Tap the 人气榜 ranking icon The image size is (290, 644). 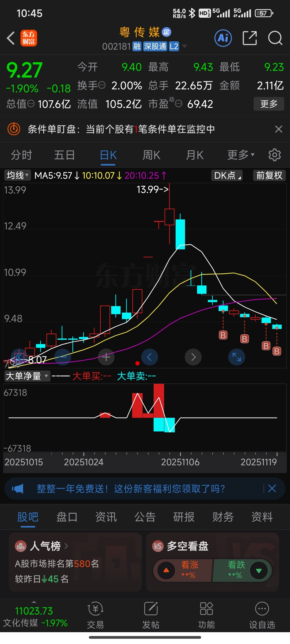click(21, 546)
